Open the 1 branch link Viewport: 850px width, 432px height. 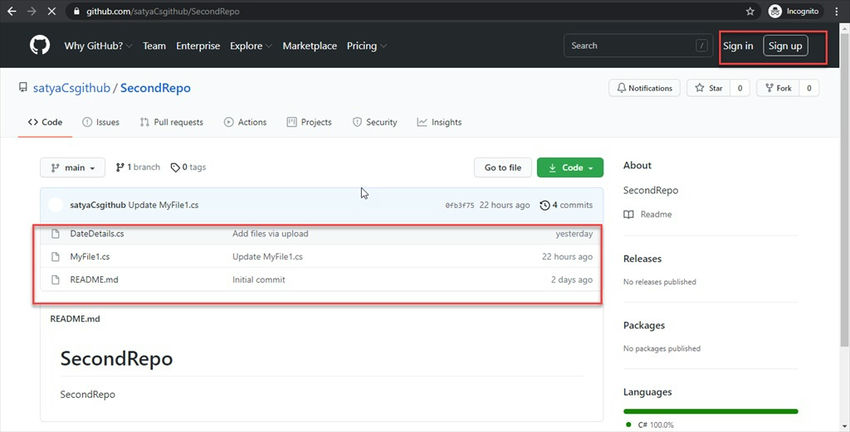point(138,167)
